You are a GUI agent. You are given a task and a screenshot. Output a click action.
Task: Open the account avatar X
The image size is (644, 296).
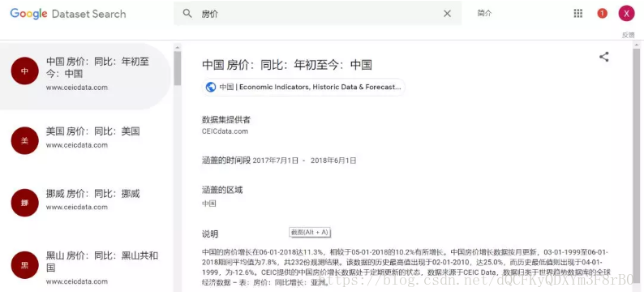tap(626, 14)
